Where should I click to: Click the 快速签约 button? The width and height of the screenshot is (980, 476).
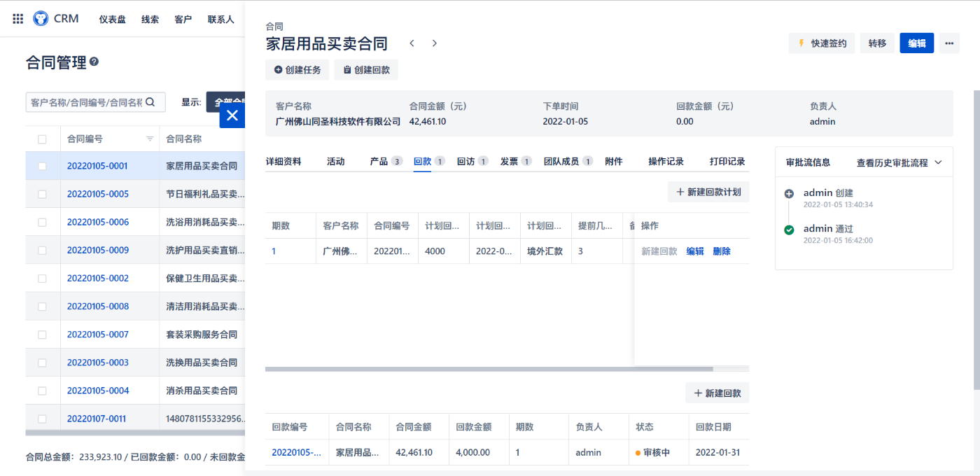coord(822,43)
